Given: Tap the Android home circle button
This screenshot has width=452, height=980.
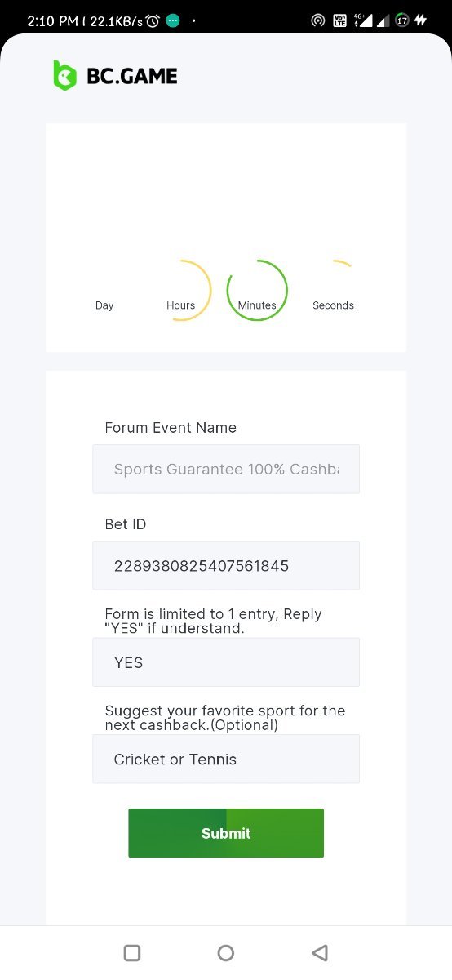Looking at the screenshot, I should click(x=226, y=952).
